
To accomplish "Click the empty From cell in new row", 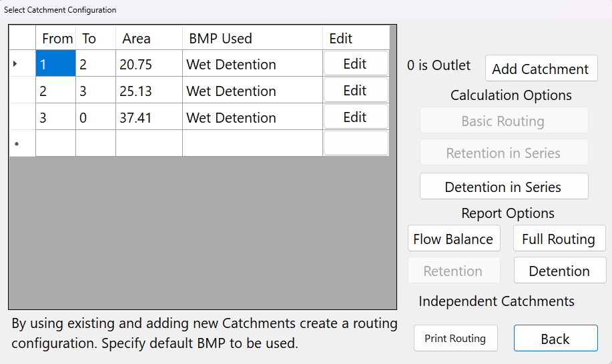I will click(x=56, y=143).
